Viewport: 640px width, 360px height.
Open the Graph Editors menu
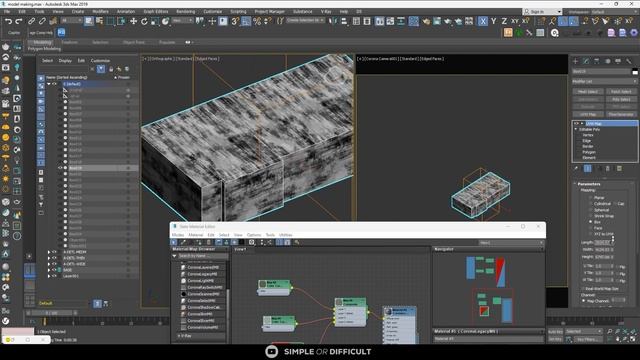(x=156, y=11)
